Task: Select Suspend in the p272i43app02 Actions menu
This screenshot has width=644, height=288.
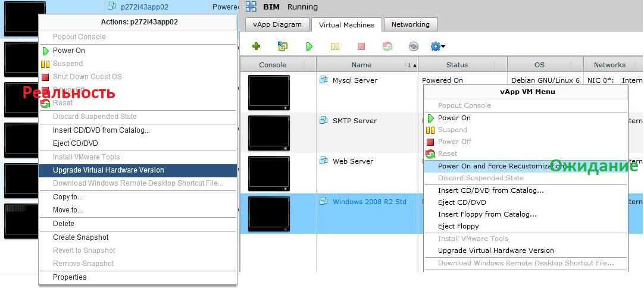Action: (x=137, y=64)
